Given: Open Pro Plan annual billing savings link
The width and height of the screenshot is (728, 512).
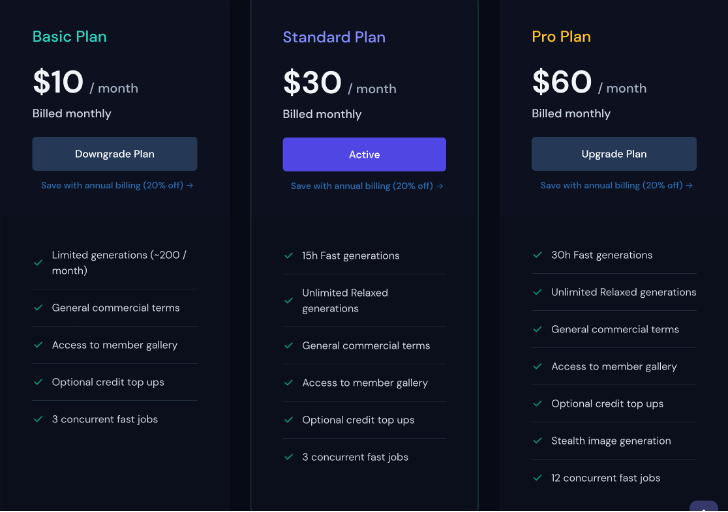Looking at the screenshot, I should click(616, 185).
